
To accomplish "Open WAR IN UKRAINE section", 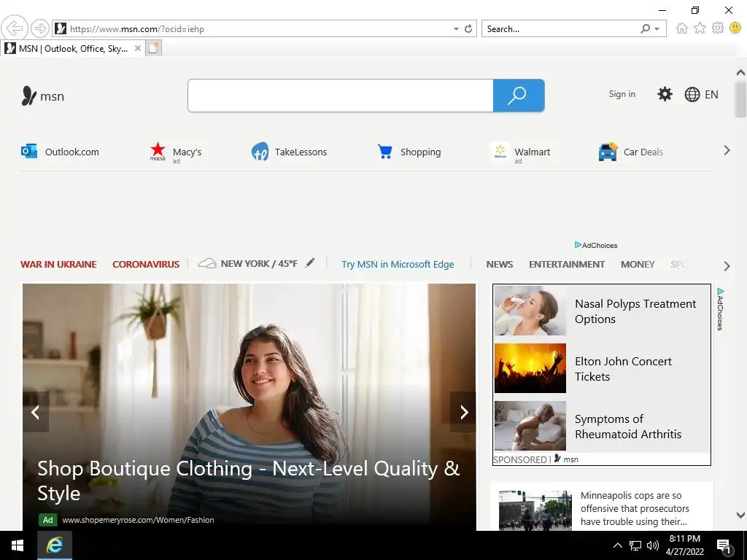I will [58, 264].
